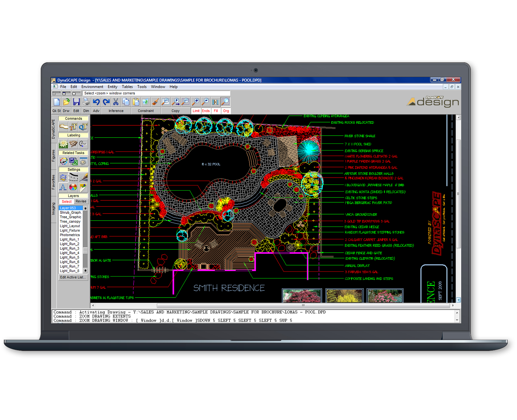
Task: Click the Revise layers button
Action: tap(81, 201)
